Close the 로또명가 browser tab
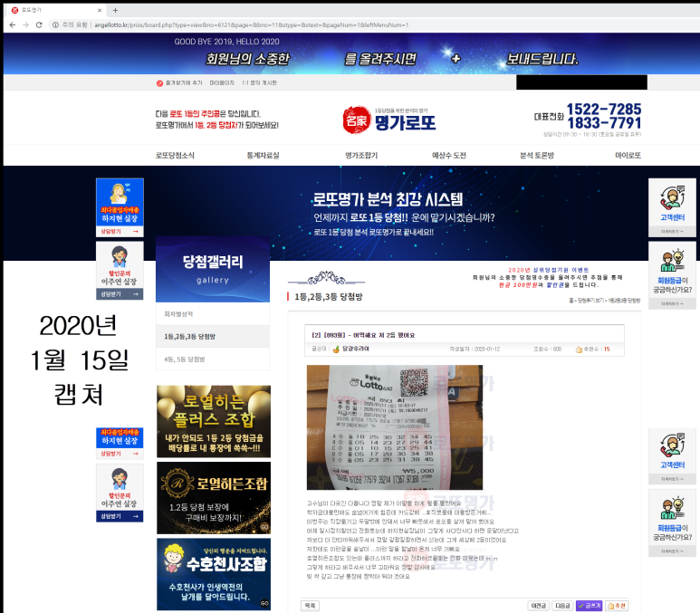700x613 pixels. coord(99,10)
